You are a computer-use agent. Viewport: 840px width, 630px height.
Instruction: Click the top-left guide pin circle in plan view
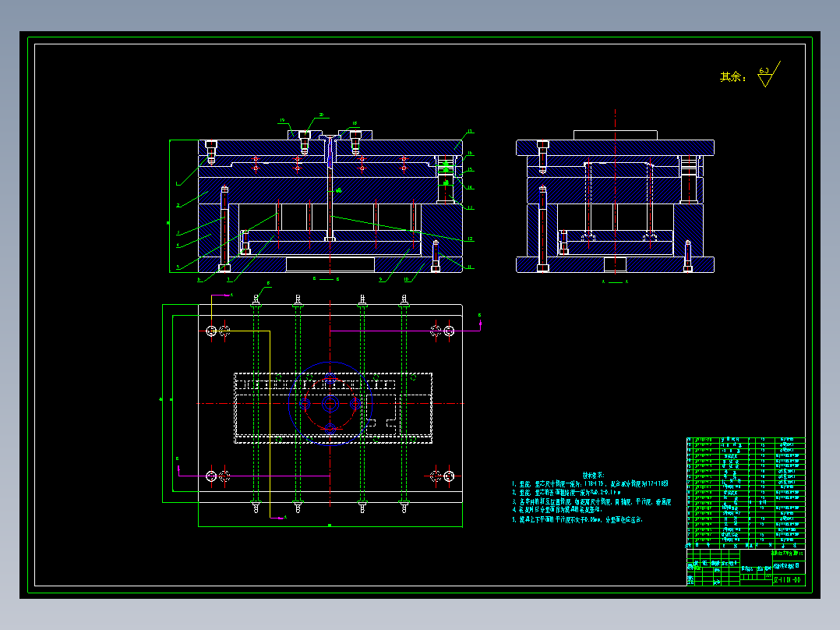click(211, 331)
